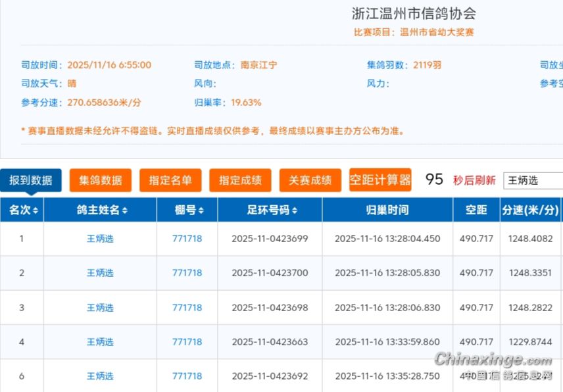Click the sort arrows beside 鸽主姓名
Image resolution: width=563 pixels, height=392 pixels.
124,210
